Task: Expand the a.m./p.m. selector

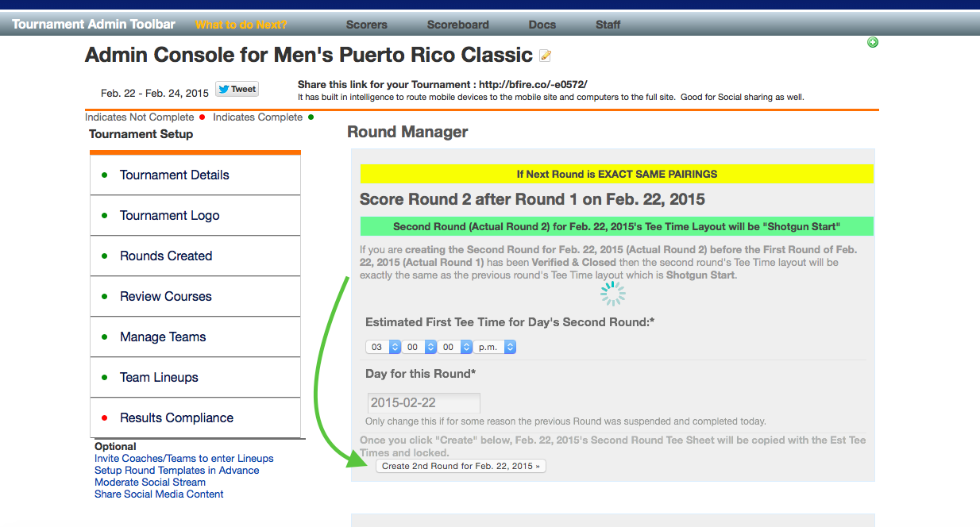Action: coord(496,347)
